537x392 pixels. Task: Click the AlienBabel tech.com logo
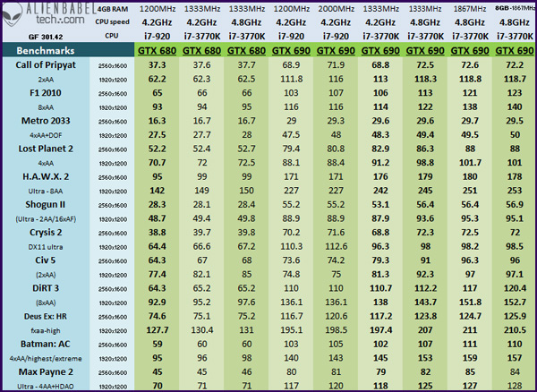point(48,14)
